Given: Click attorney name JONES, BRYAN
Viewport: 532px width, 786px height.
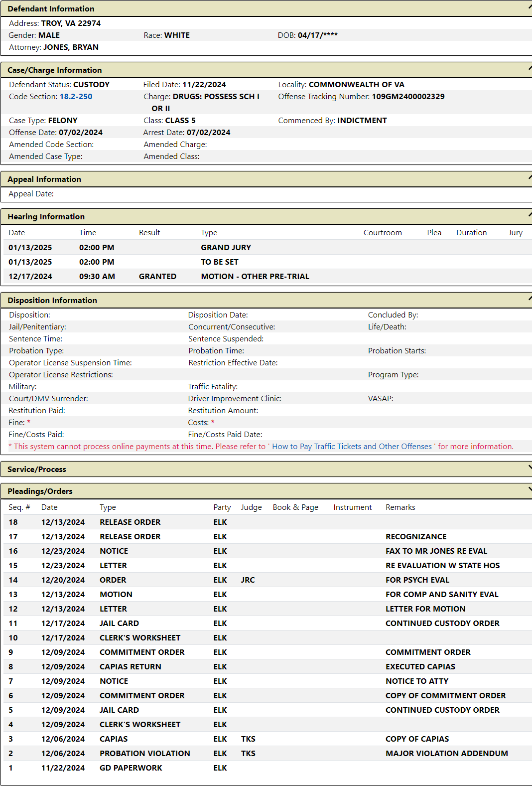Looking at the screenshot, I should [71, 47].
